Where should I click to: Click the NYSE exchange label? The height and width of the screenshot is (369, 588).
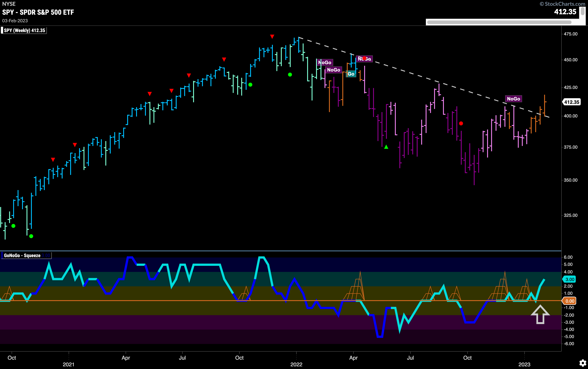pyautogui.click(x=9, y=4)
